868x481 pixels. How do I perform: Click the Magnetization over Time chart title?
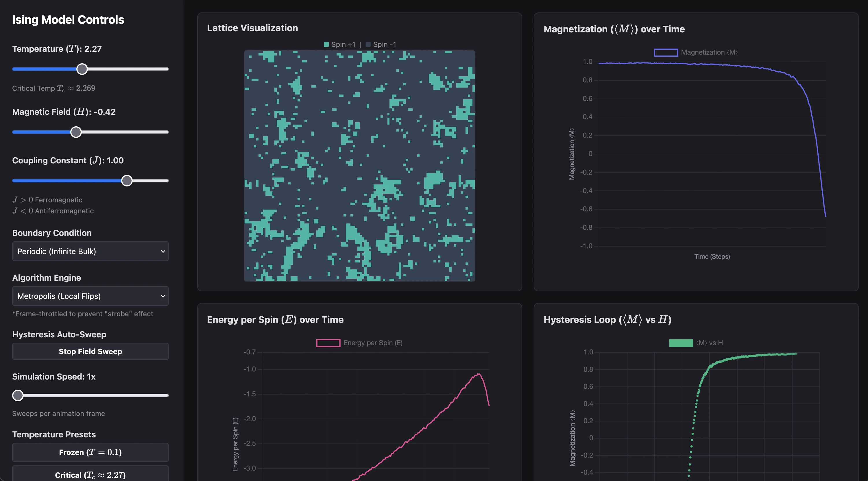(614, 29)
